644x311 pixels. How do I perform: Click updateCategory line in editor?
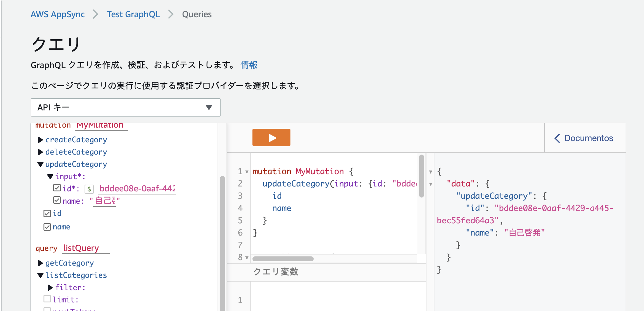339,184
